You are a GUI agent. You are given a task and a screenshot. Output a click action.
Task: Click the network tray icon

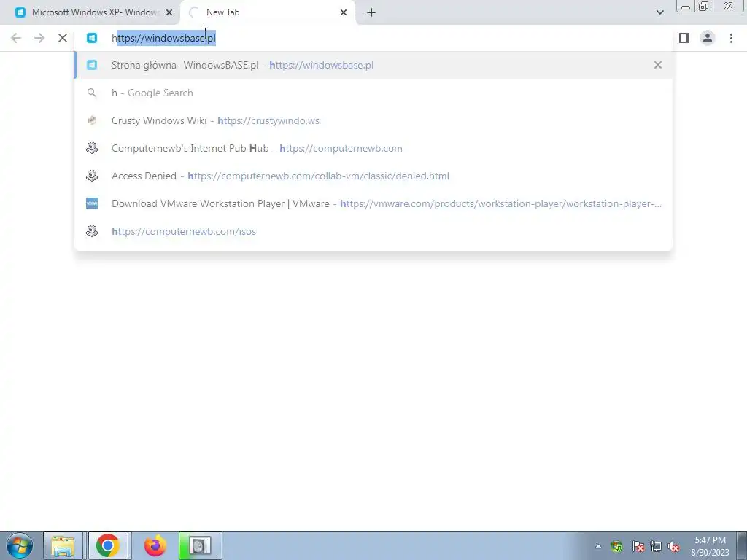coord(656,546)
